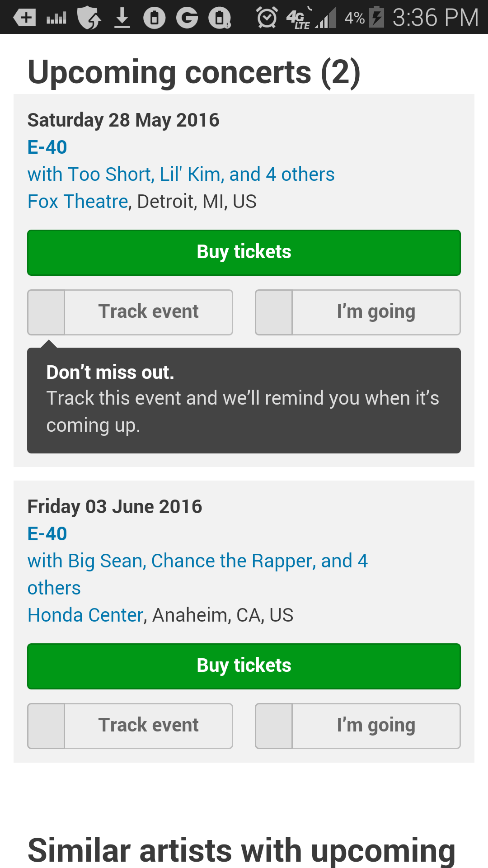View lineup with Big Sean, Chance the Rapper

tap(198, 574)
